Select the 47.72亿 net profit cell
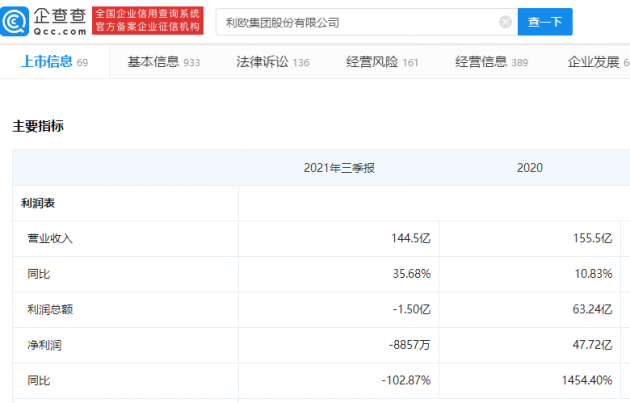The height and width of the screenshot is (403, 630). tap(589, 345)
